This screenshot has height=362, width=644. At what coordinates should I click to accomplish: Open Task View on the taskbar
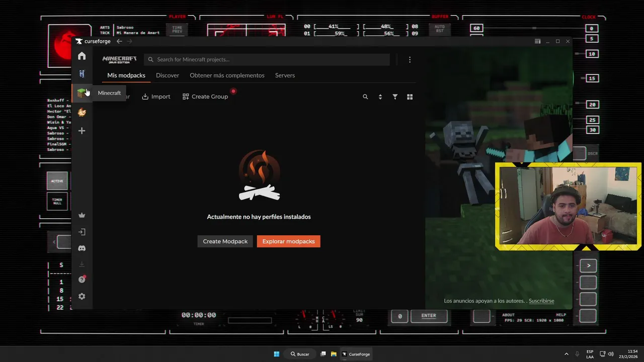323,354
